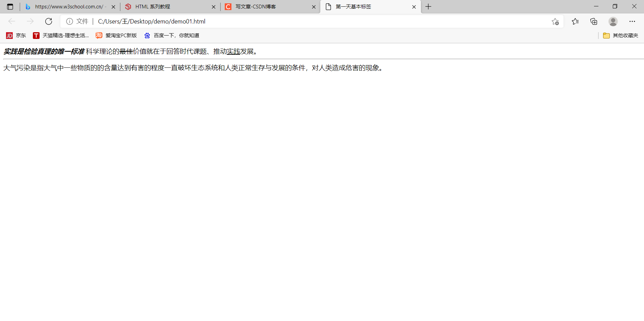Open the Collections icon
Viewport: 644px width, 321px height.
click(x=594, y=21)
